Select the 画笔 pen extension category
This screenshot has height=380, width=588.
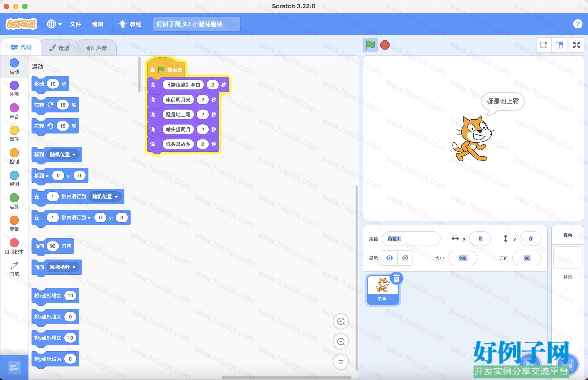point(14,268)
